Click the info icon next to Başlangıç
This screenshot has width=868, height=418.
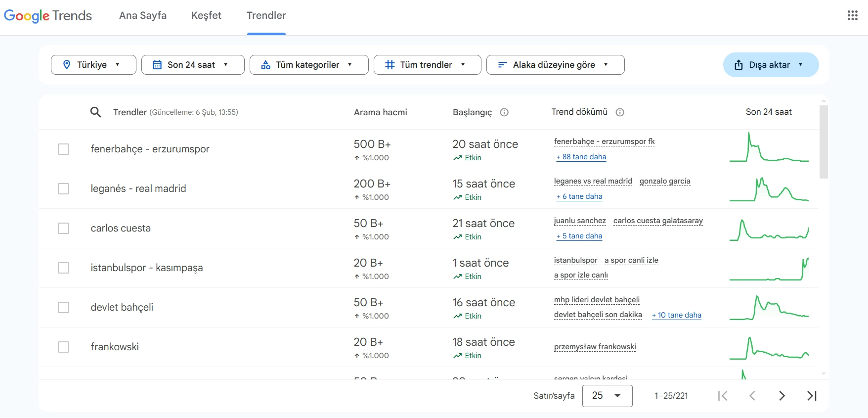[x=504, y=112]
